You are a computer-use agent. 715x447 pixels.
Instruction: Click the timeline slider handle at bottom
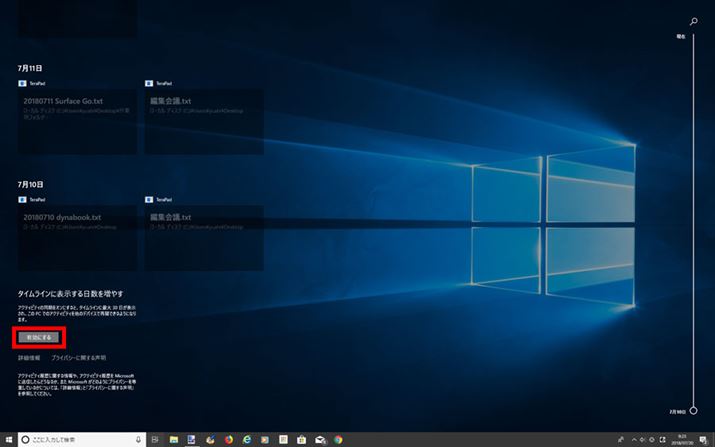click(694, 410)
